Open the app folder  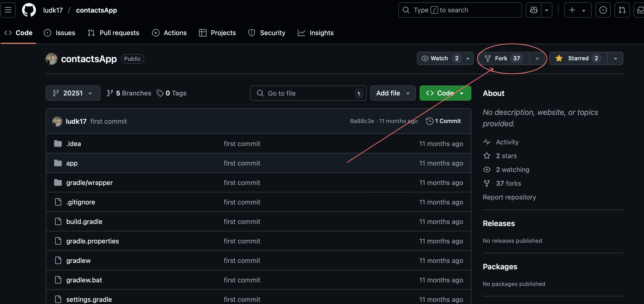coord(72,163)
